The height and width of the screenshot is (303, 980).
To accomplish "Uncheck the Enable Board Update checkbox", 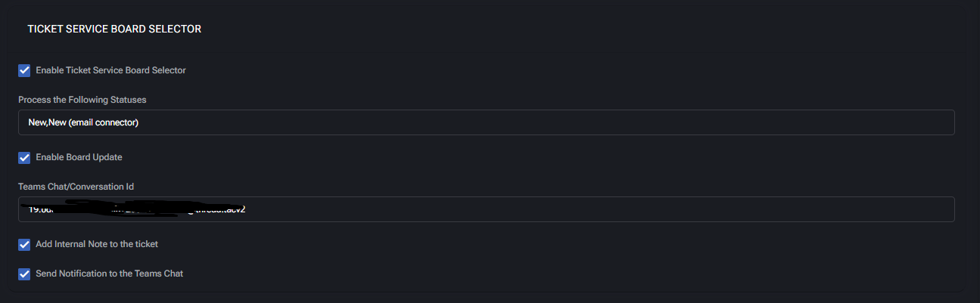I will [24, 157].
